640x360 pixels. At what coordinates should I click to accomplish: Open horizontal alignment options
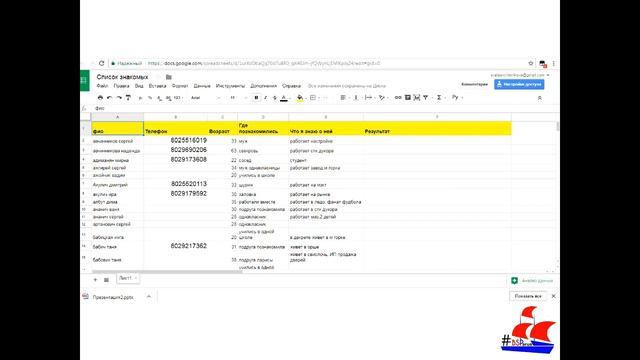coord(343,98)
